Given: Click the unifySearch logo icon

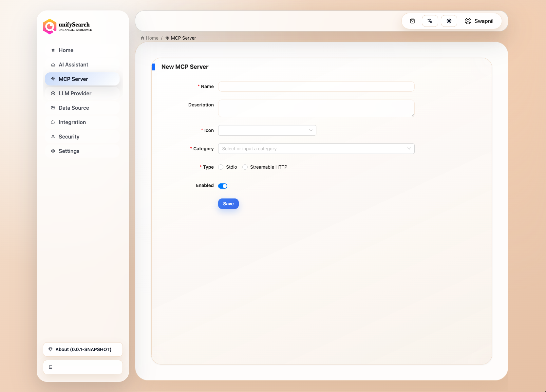Looking at the screenshot, I should point(49,27).
